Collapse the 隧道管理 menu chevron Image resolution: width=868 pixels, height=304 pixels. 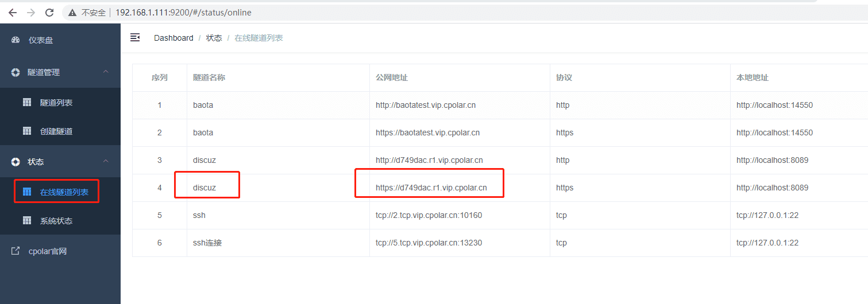pos(106,72)
